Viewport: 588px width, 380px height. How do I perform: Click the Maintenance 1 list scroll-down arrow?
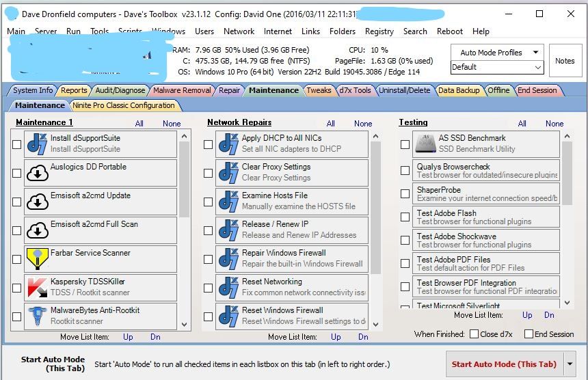click(184, 324)
